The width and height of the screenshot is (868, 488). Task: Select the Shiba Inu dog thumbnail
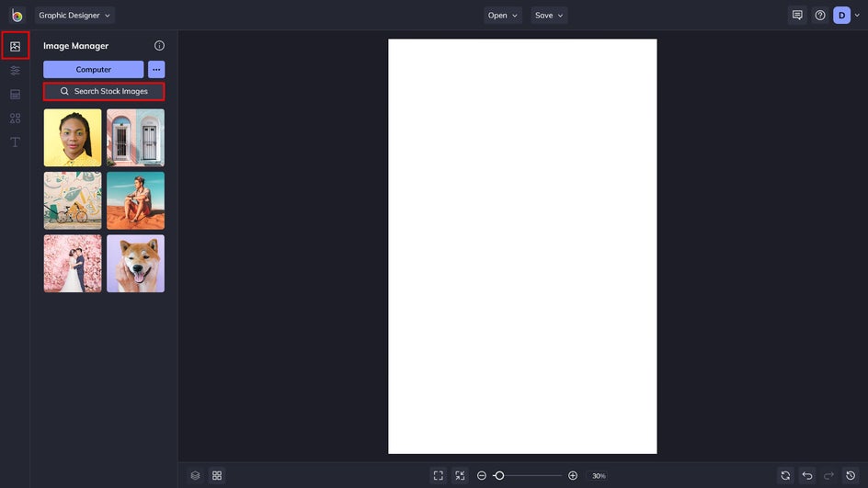click(x=135, y=264)
